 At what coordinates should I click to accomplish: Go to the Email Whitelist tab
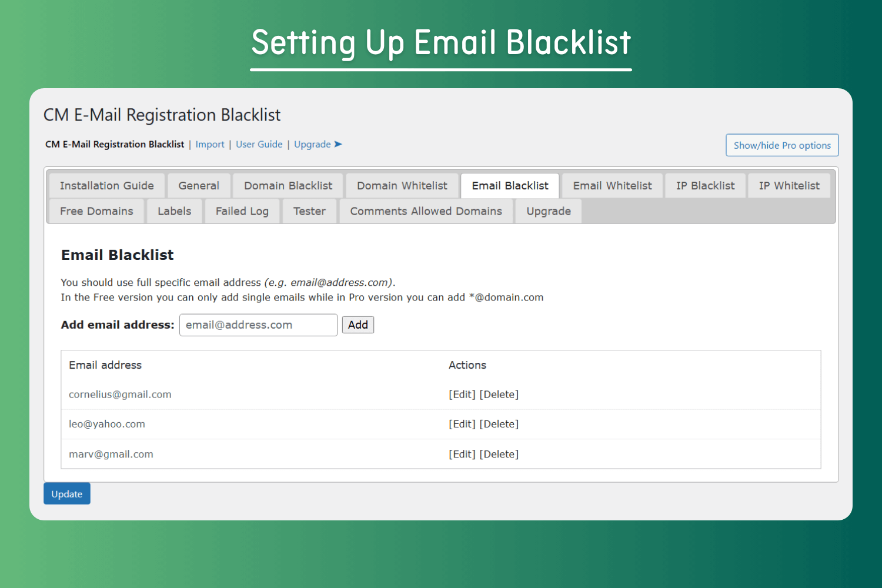[612, 186]
